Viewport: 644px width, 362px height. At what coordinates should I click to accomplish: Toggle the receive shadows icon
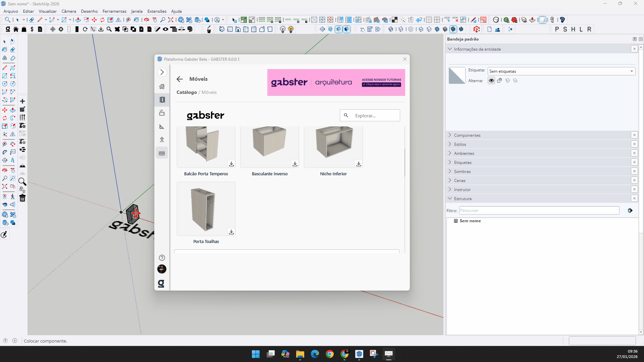pyautogui.click(x=507, y=80)
